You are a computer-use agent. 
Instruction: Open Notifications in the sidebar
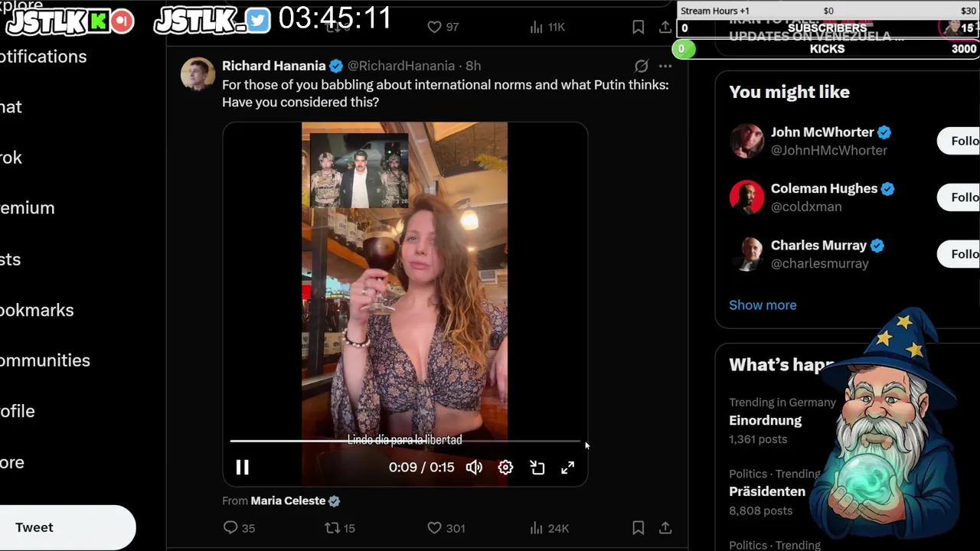click(43, 57)
